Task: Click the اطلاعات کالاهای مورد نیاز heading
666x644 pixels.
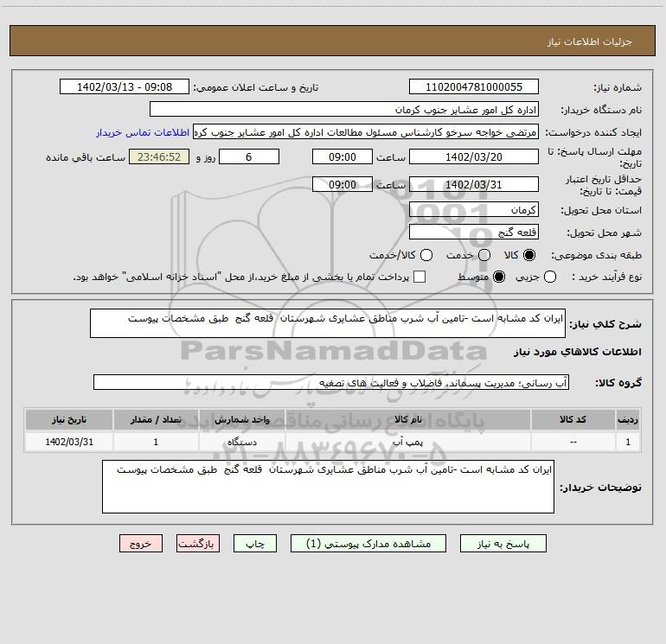Action: [578, 352]
